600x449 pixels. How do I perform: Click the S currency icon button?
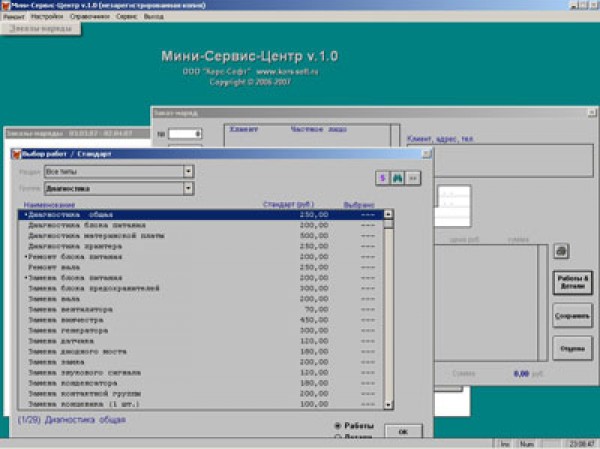[x=381, y=177]
